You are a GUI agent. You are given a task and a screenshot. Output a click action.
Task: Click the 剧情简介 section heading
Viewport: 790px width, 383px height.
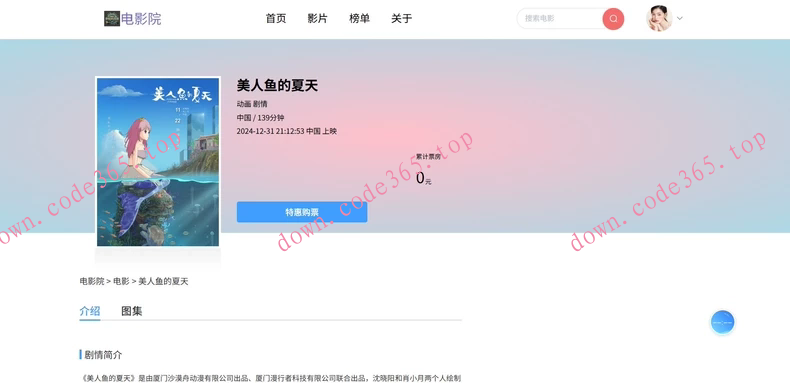103,355
